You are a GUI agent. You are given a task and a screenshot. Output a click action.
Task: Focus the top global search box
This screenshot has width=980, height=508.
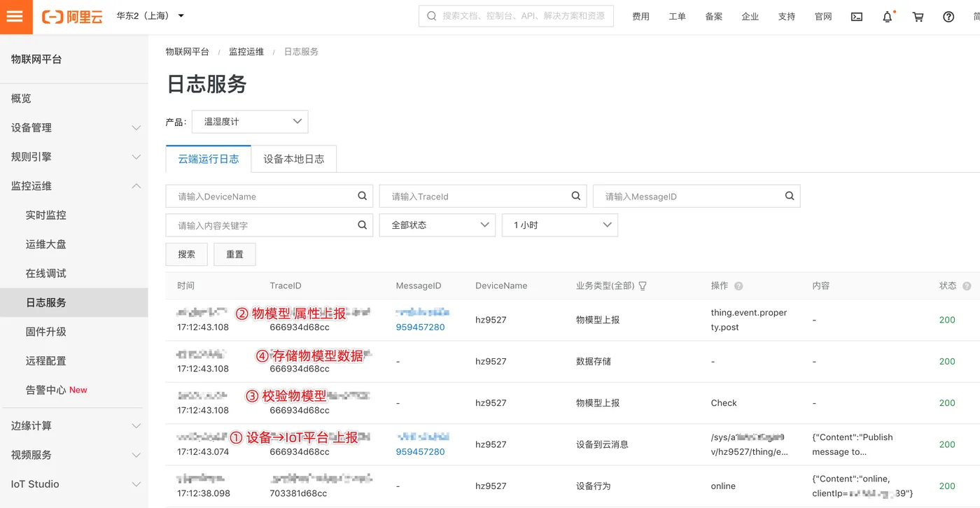tap(516, 16)
